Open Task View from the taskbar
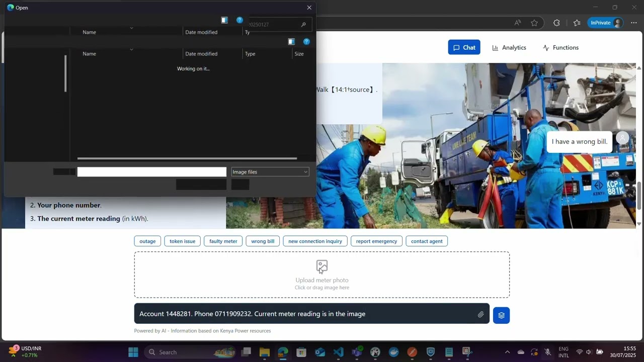Screen dimensions: 644x362 tap(246, 352)
